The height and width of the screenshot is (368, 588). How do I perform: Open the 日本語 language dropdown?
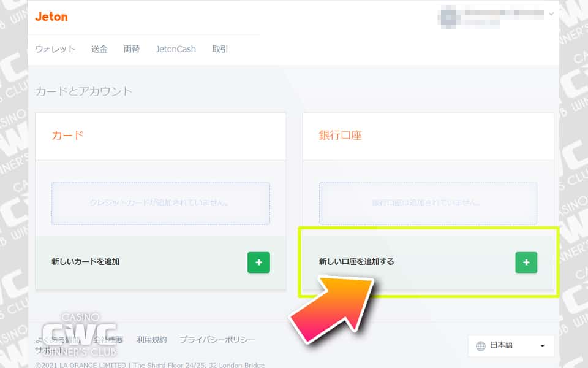(511, 345)
